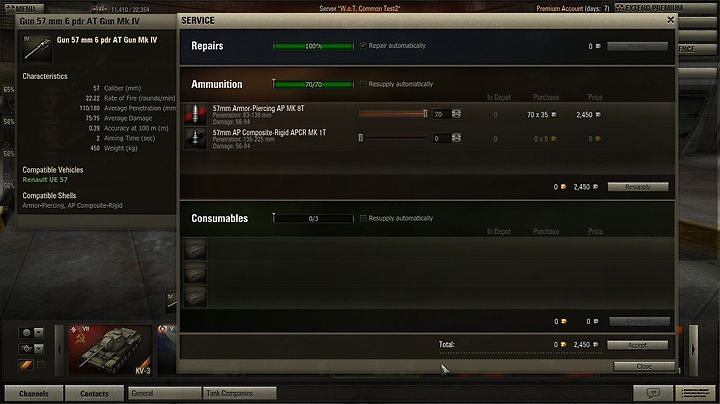Click the 57mm APCR Composite-Rigid shell icon
The width and height of the screenshot is (720, 404).
click(x=196, y=138)
